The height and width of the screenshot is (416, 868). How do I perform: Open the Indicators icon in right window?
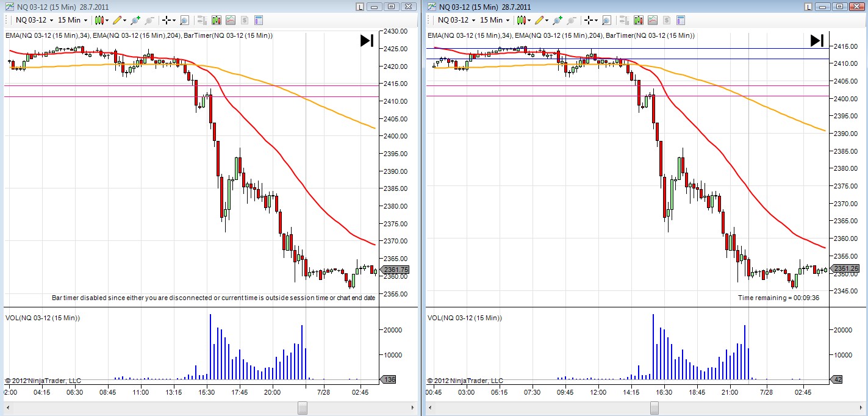[652, 20]
